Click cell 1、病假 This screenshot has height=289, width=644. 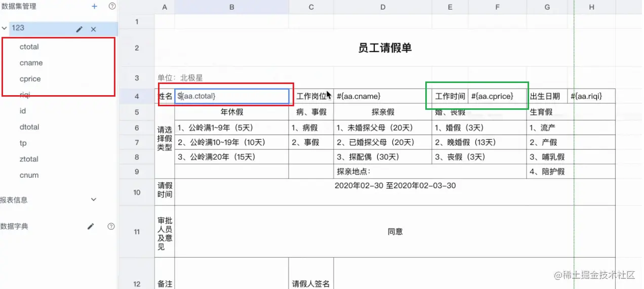[311, 128]
